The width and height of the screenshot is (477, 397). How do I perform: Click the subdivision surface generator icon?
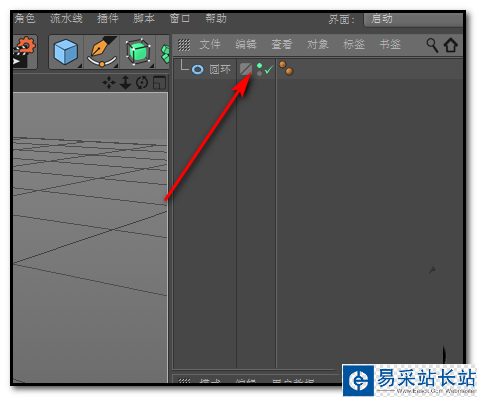(138, 52)
